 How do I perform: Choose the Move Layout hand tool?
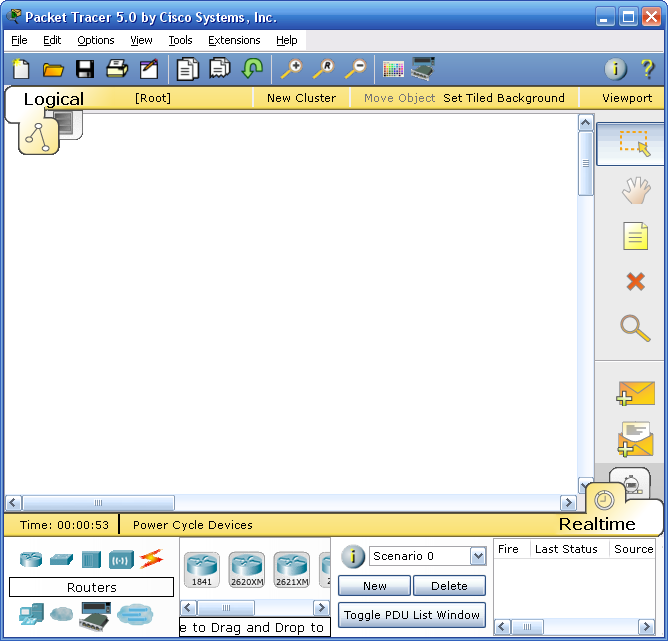[636, 190]
